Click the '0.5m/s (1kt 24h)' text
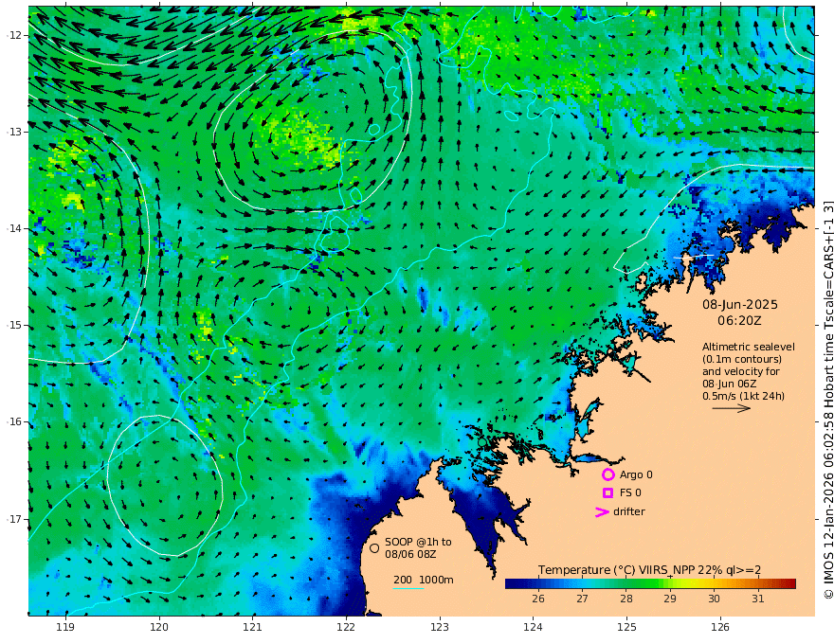834x644 pixels. pos(743,396)
